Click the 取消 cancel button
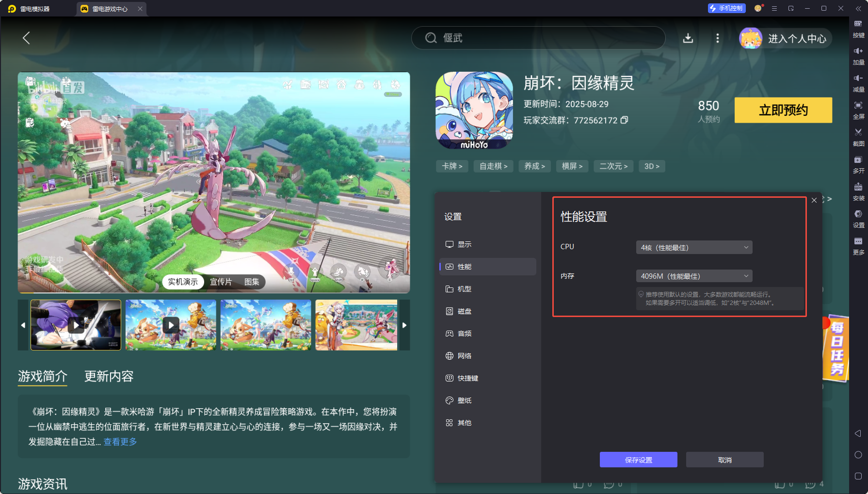 coord(724,460)
